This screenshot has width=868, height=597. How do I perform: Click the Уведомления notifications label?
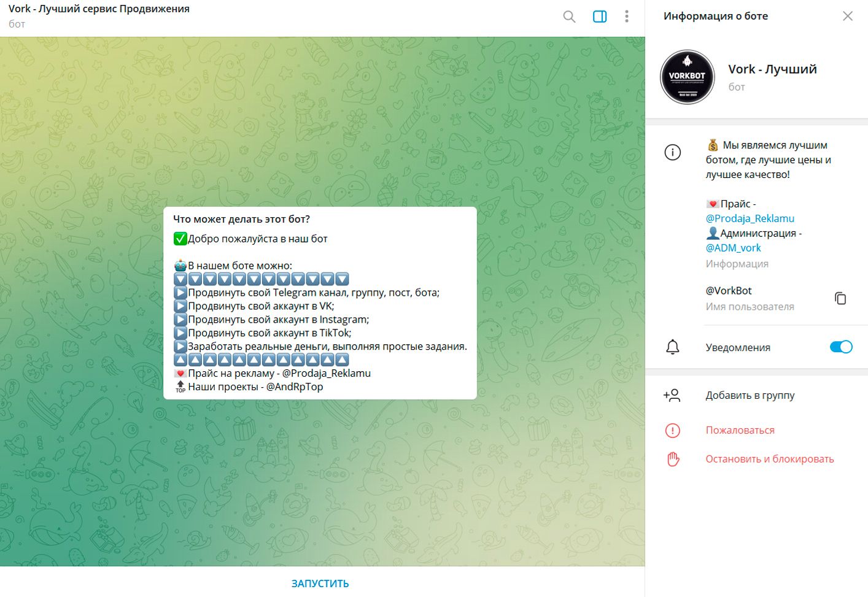click(738, 347)
